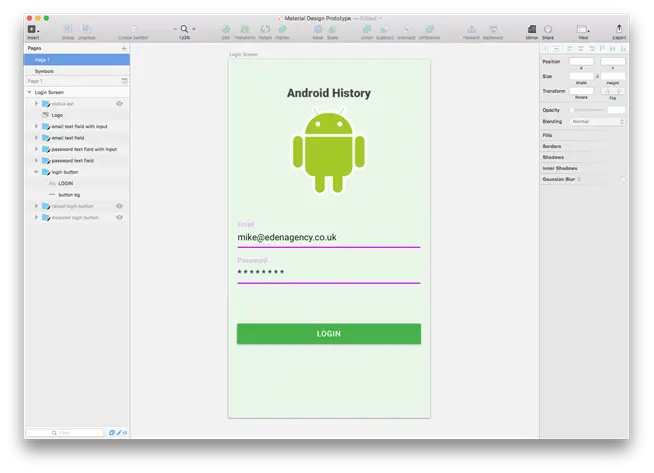654x473 pixels.
Task: Open the Mirror tool
Action: click(x=532, y=29)
